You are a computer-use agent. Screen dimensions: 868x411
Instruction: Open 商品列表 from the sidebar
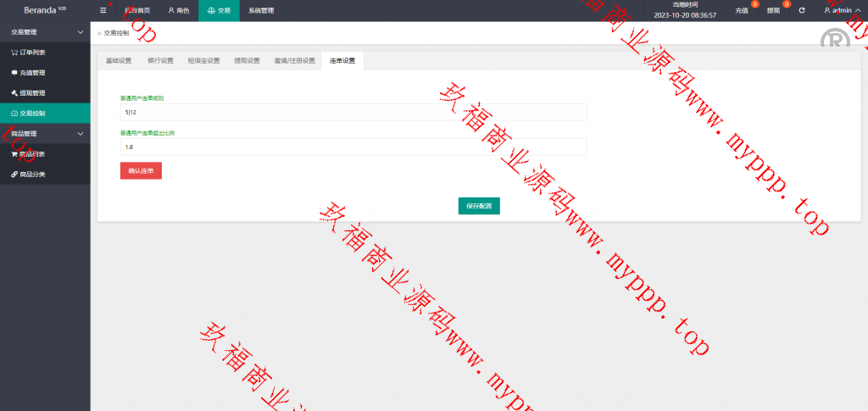[x=32, y=154]
